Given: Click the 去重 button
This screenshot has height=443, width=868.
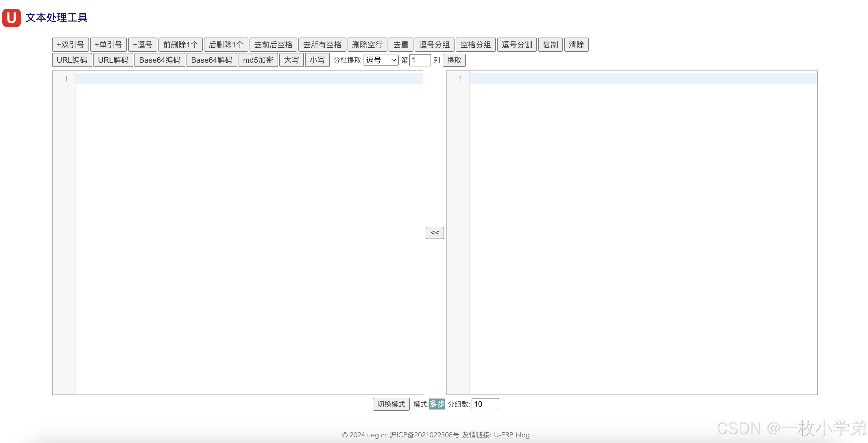Looking at the screenshot, I should 401,45.
